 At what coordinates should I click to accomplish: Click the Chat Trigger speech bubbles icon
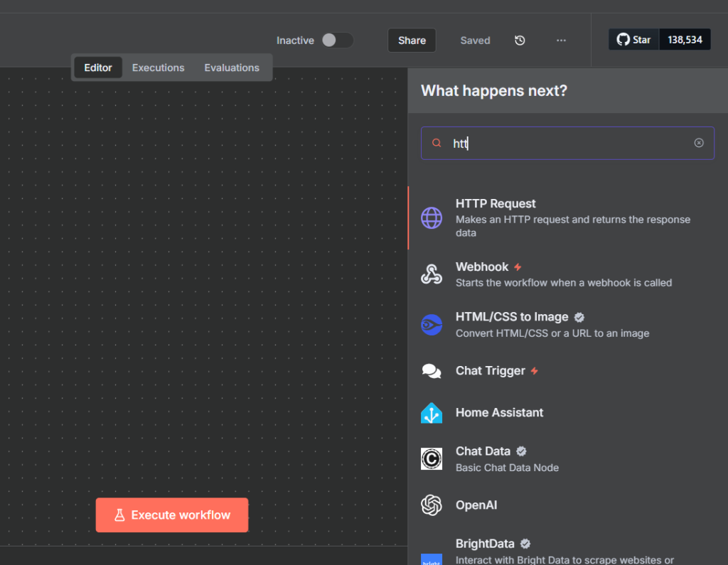tap(432, 371)
